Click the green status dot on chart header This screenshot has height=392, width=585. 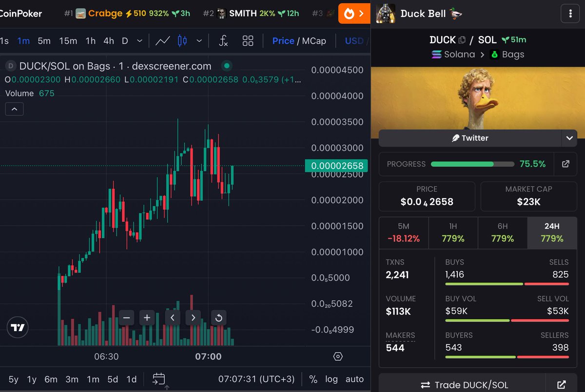click(227, 66)
